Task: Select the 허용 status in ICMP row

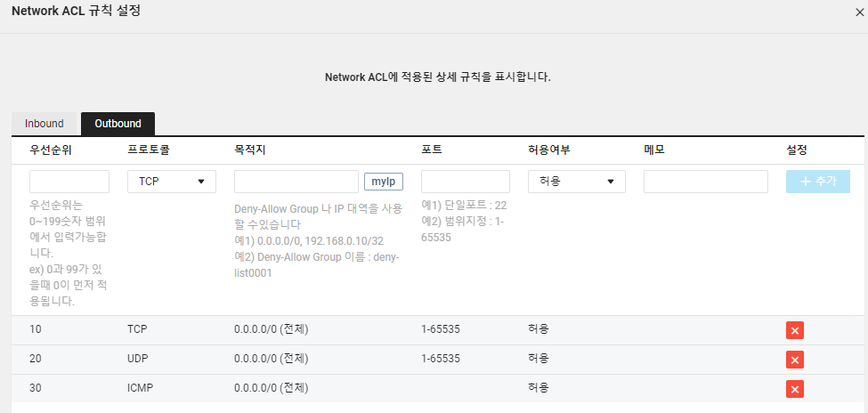Action: pyautogui.click(x=539, y=387)
